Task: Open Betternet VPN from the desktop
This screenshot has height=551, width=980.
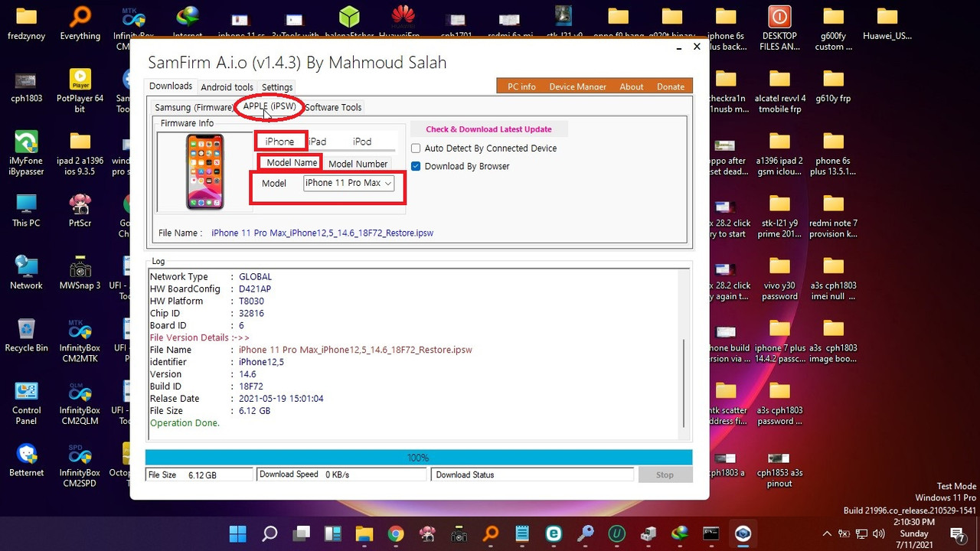Action: tap(26, 457)
